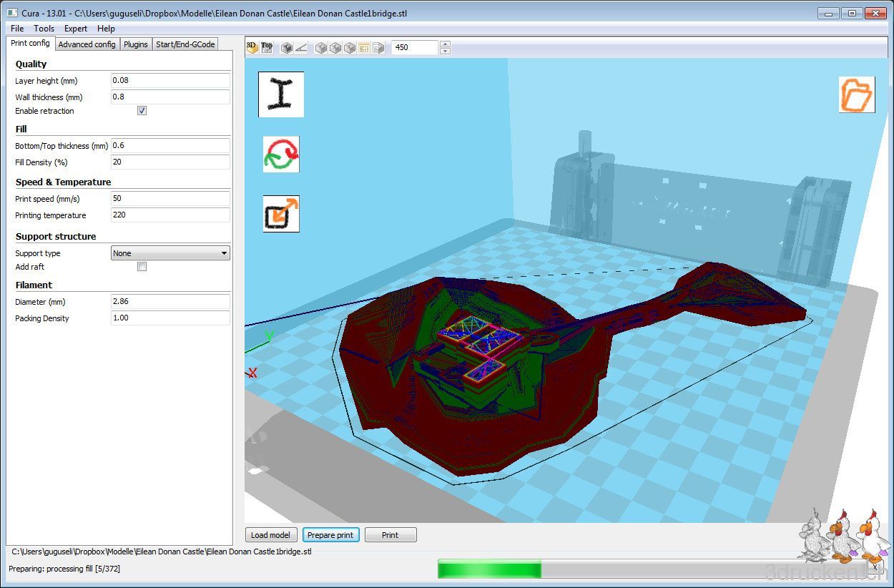This screenshot has width=894, height=588.
Task: Click the orange folder icon in viewport
Action: pos(857,94)
